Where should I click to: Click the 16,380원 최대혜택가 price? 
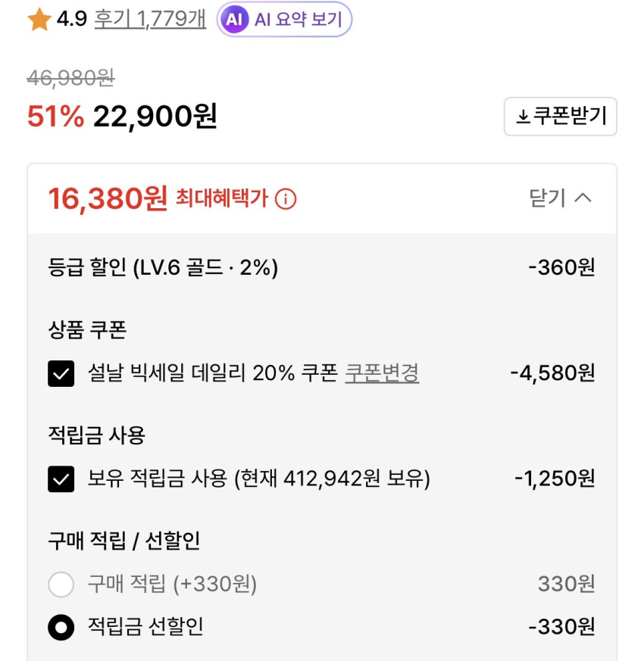coord(108,198)
